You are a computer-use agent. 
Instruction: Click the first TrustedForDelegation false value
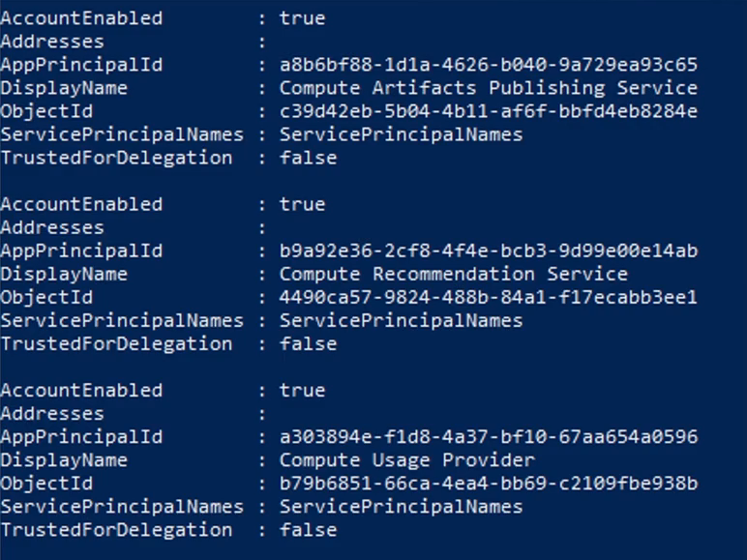coord(308,158)
